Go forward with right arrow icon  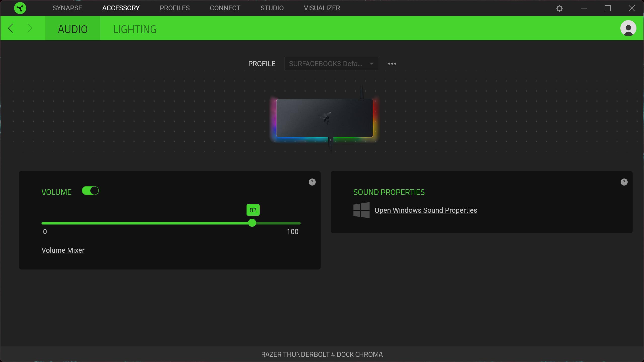pyautogui.click(x=30, y=28)
